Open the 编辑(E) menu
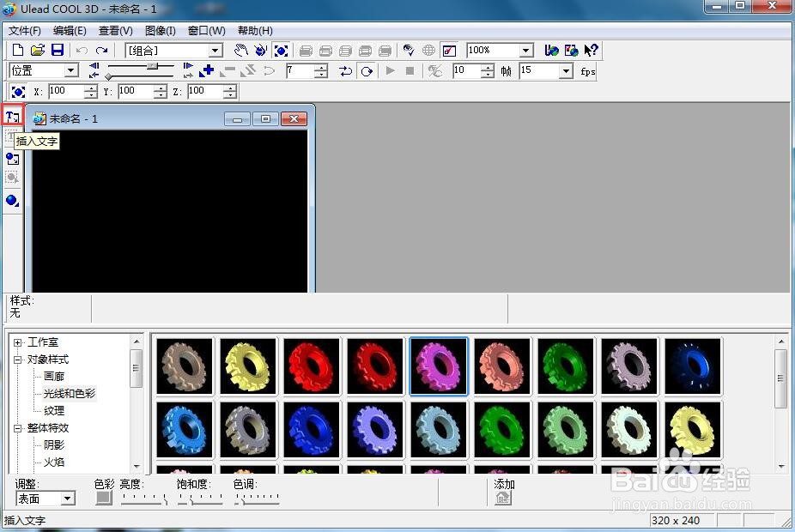The height and width of the screenshot is (532, 795). [70, 30]
